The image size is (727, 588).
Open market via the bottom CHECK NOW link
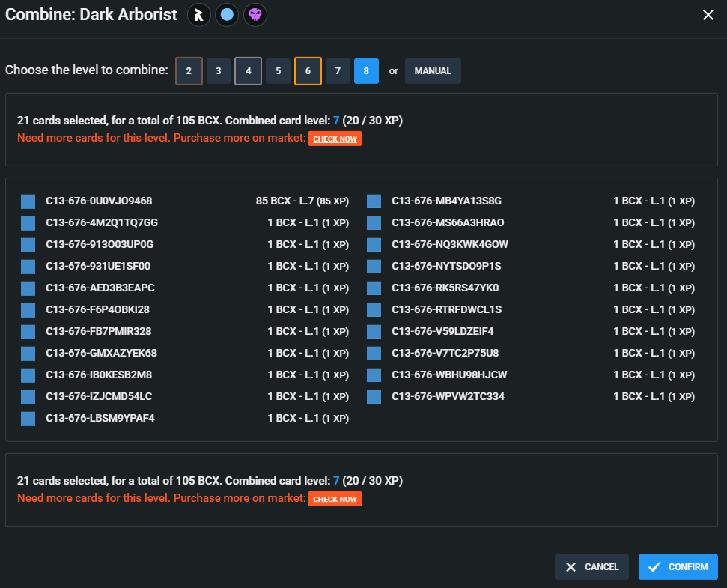[335, 499]
